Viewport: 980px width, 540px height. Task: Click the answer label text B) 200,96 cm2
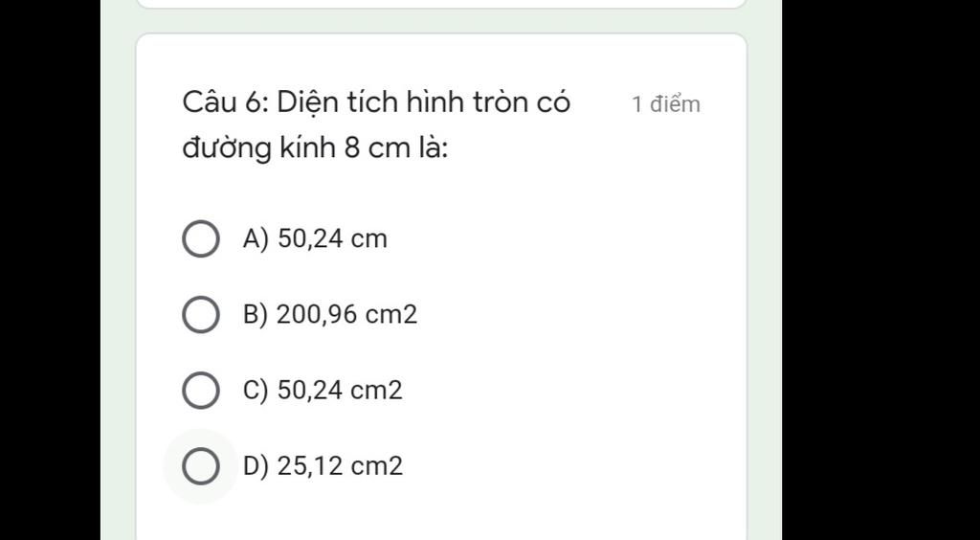click(x=330, y=314)
